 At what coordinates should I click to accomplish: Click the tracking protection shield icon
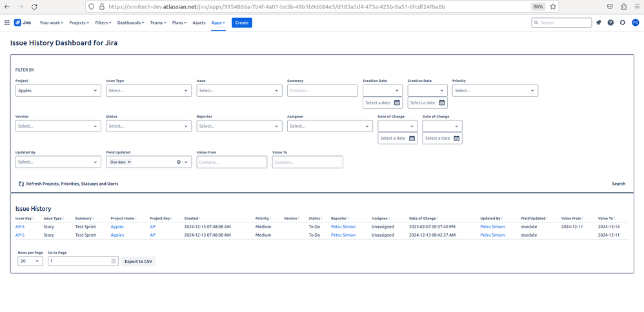92,6
